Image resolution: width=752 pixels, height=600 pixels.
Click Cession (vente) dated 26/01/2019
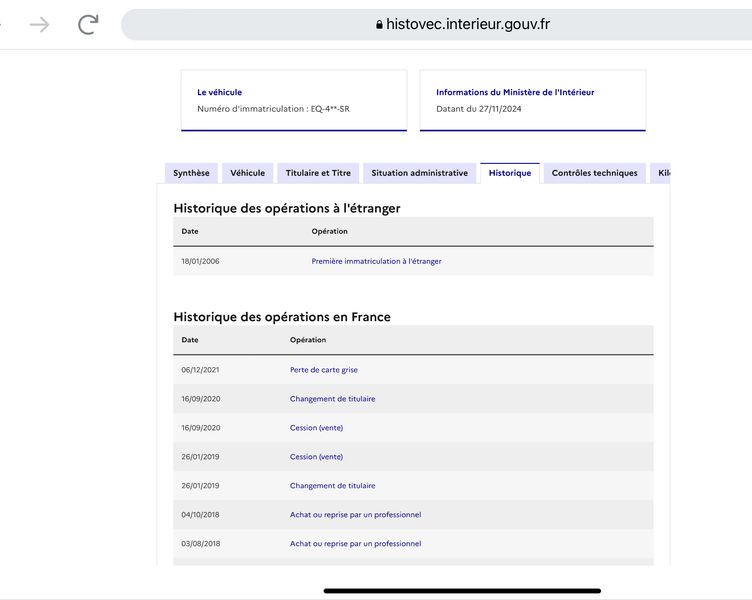(x=317, y=457)
